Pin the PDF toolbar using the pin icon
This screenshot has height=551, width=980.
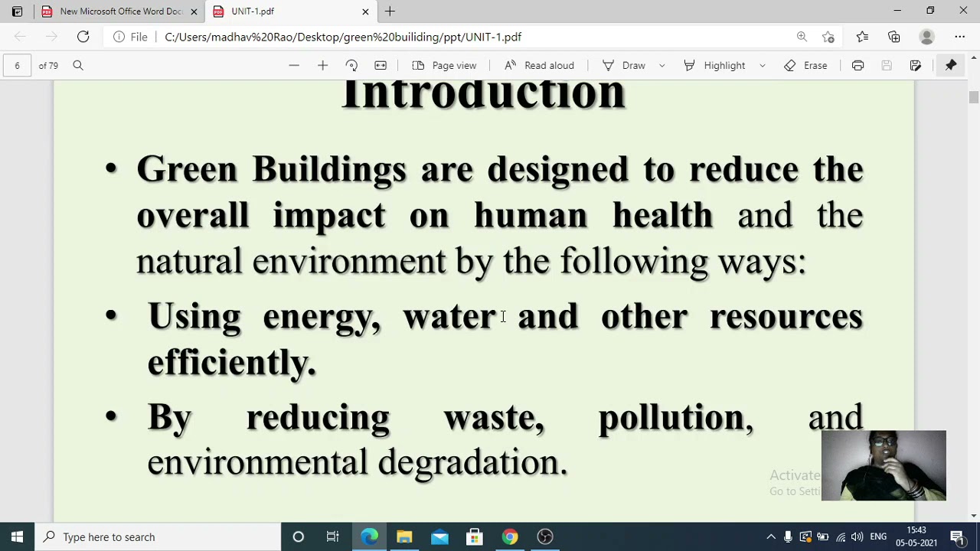point(951,65)
